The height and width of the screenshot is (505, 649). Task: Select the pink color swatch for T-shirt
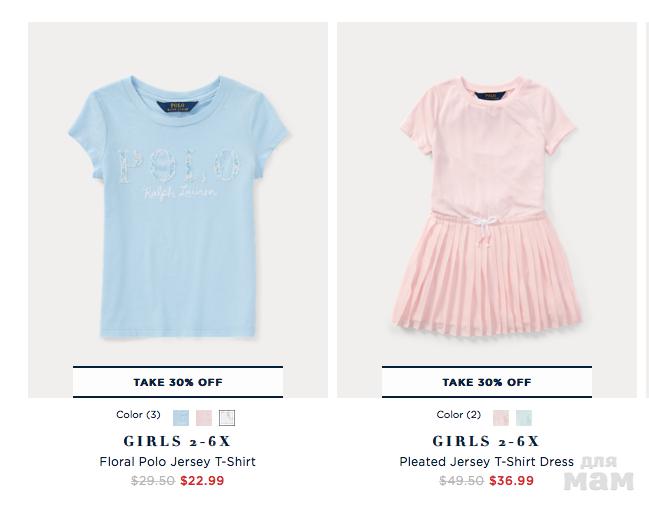click(204, 418)
